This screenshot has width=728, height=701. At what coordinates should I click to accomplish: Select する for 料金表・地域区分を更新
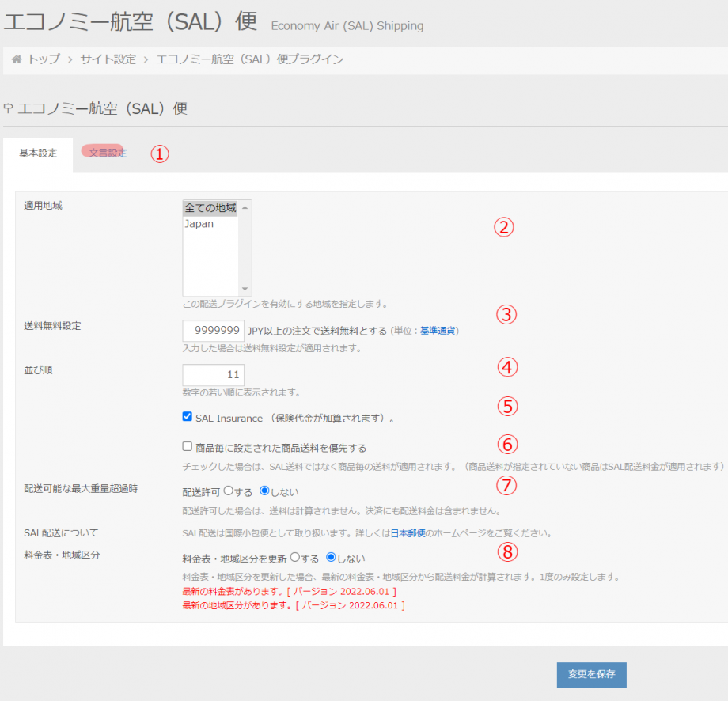click(295, 557)
